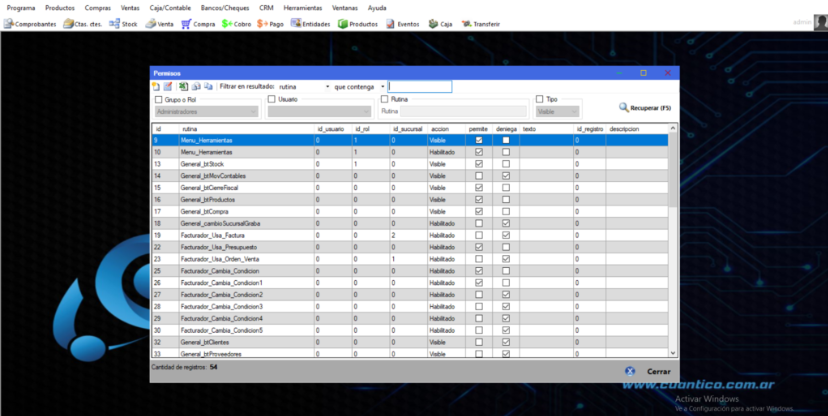Toggle deniega for Facturador_Usa_Factura row
The image size is (828, 416).
click(x=506, y=235)
